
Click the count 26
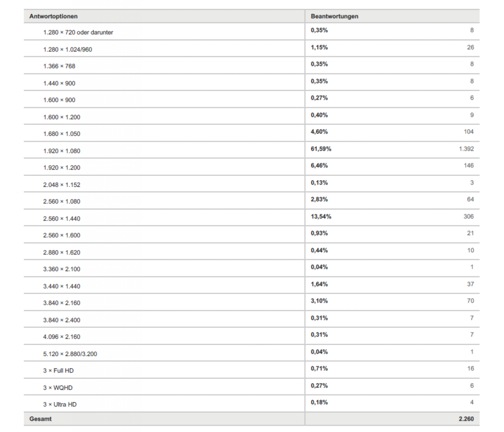click(x=471, y=48)
